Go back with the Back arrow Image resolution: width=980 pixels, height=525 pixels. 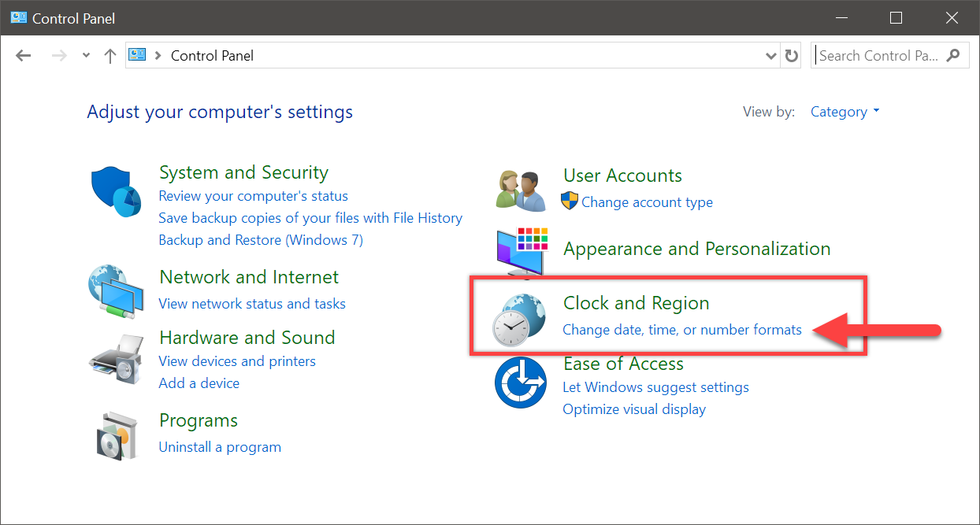pos(24,56)
